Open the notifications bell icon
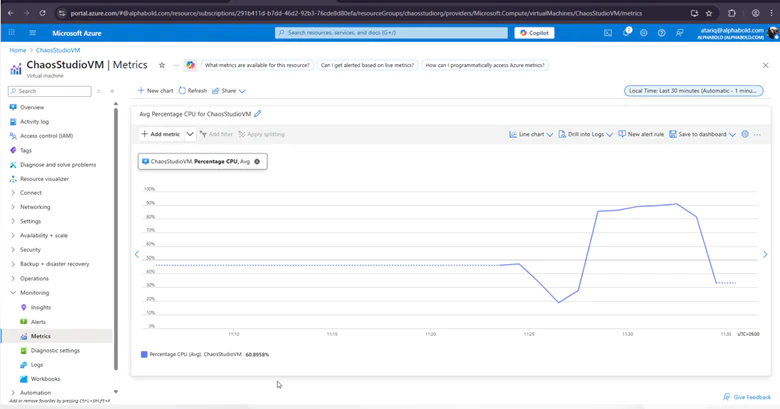 626,33
